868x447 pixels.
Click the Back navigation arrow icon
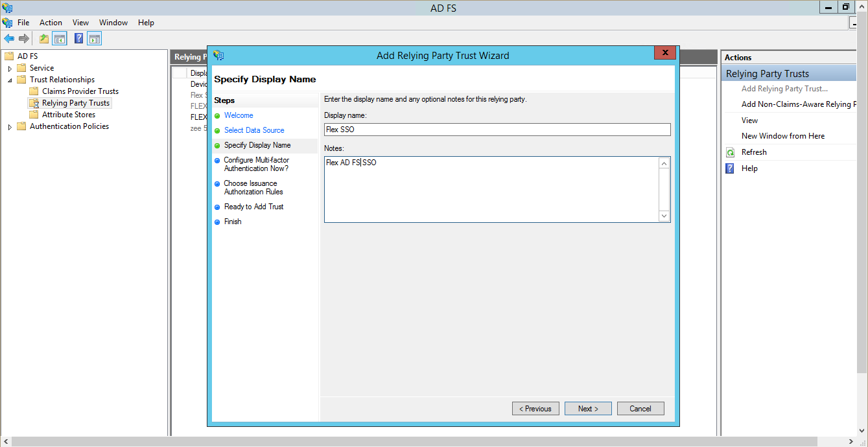[x=10, y=38]
